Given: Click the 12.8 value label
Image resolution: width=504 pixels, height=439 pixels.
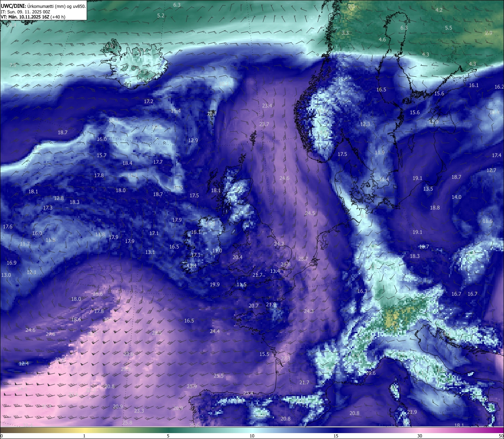Looking at the screenshot, I should [59, 198].
